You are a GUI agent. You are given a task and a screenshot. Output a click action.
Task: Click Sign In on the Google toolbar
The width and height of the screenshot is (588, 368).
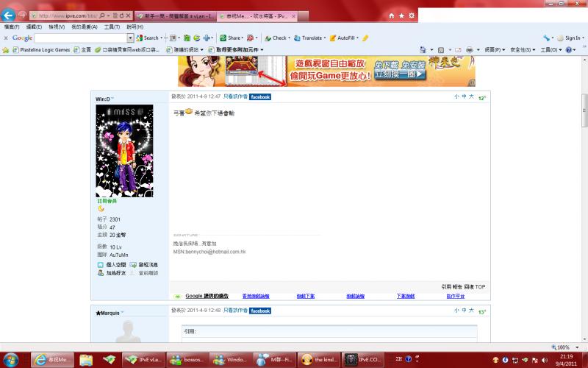click(570, 38)
